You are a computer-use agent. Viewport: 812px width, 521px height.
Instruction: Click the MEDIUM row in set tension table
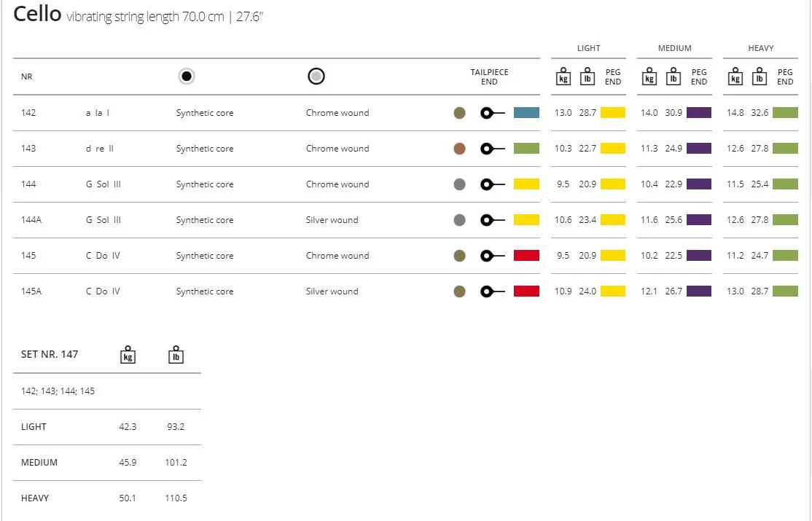pyautogui.click(x=39, y=463)
